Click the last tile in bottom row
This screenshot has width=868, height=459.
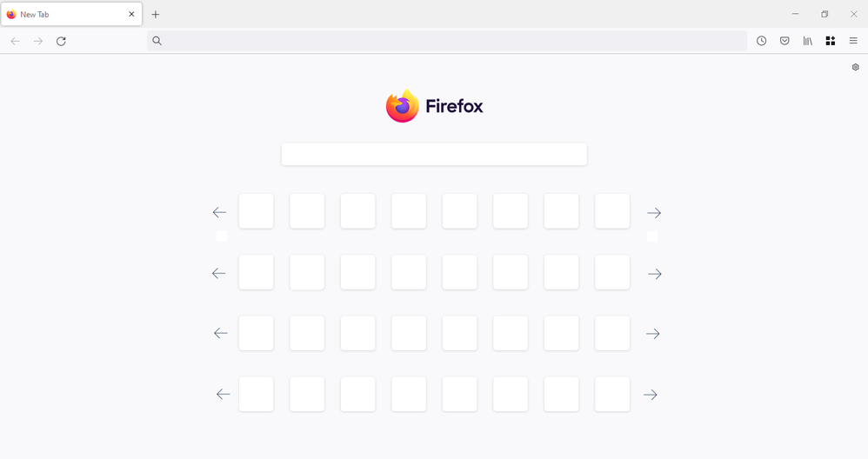(x=612, y=395)
